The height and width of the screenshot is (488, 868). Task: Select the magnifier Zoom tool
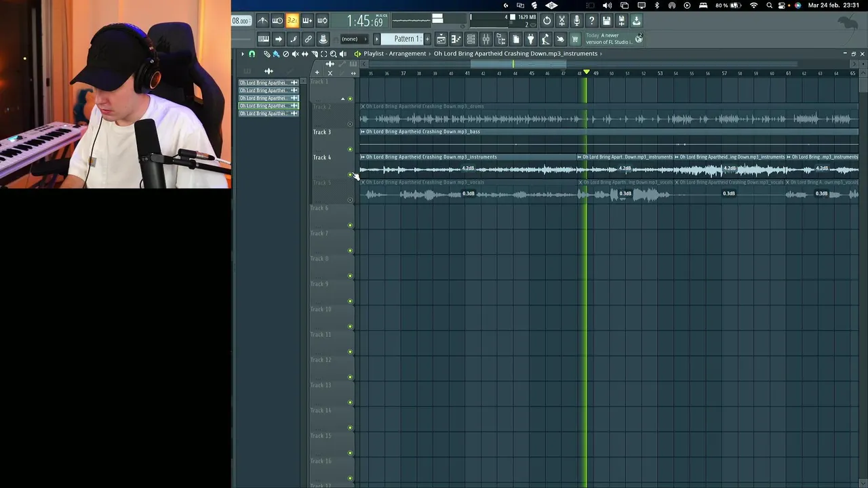tap(333, 54)
